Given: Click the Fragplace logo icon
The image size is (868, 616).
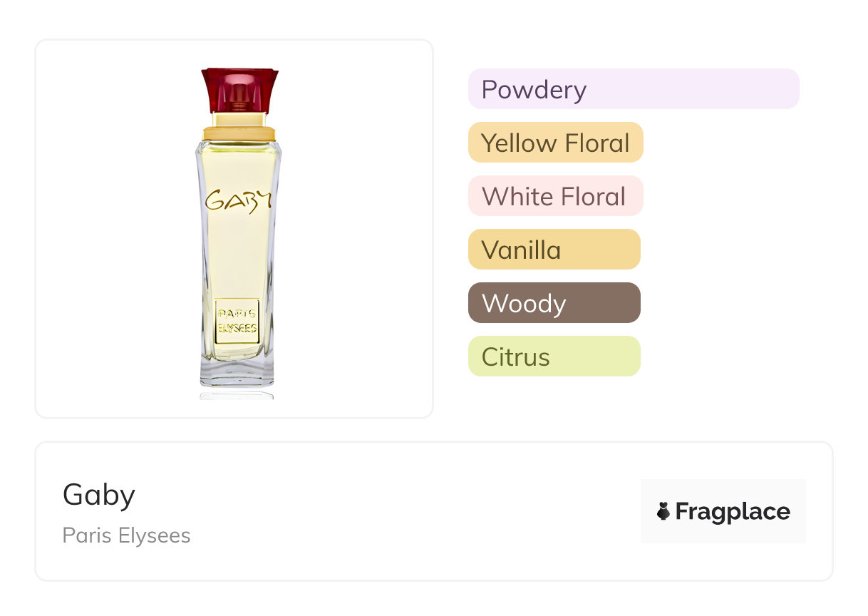Looking at the screenshot, I should tap(663, 511).
